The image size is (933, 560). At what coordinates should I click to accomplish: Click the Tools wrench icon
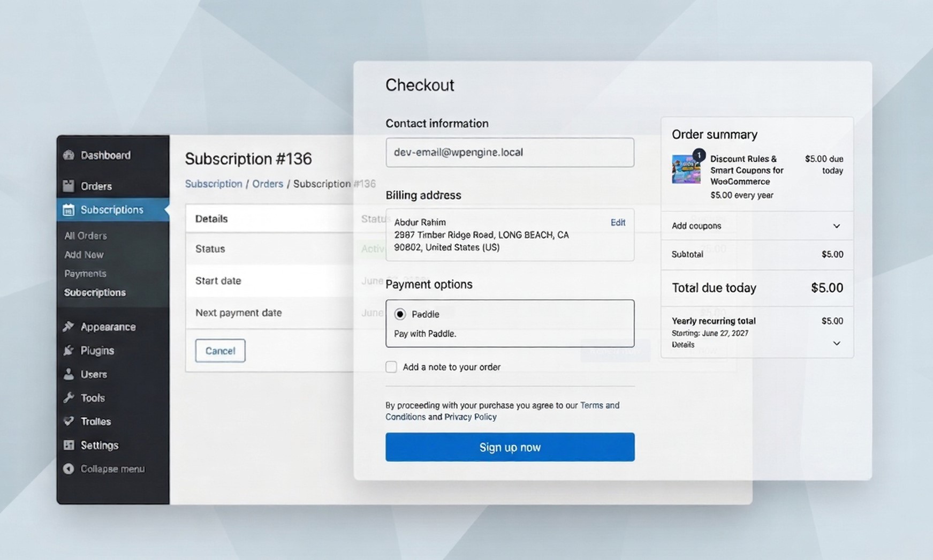[69, 398]
